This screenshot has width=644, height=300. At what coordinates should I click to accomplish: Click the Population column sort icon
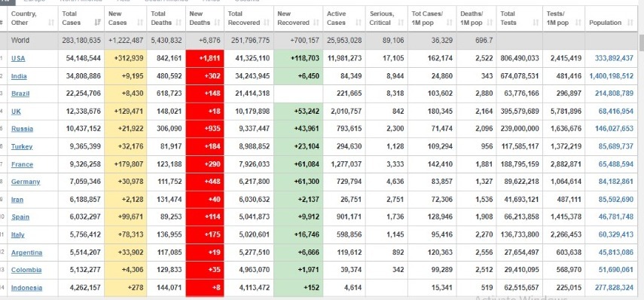coord(630,23)
